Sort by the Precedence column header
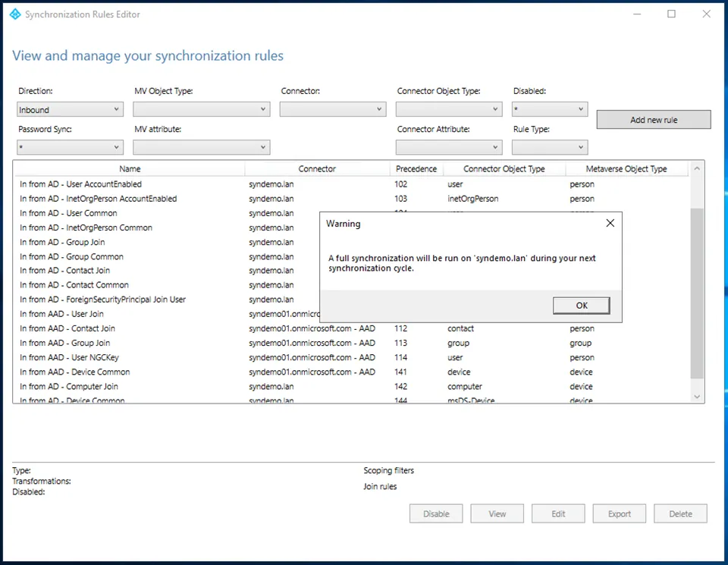The image size is (728, 565). coord(416,169)
